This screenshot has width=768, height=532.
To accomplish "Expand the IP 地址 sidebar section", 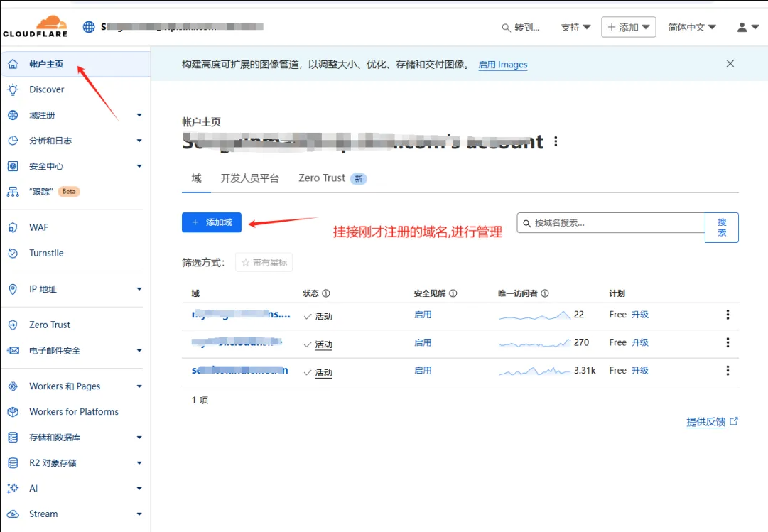I will [139, 289].
